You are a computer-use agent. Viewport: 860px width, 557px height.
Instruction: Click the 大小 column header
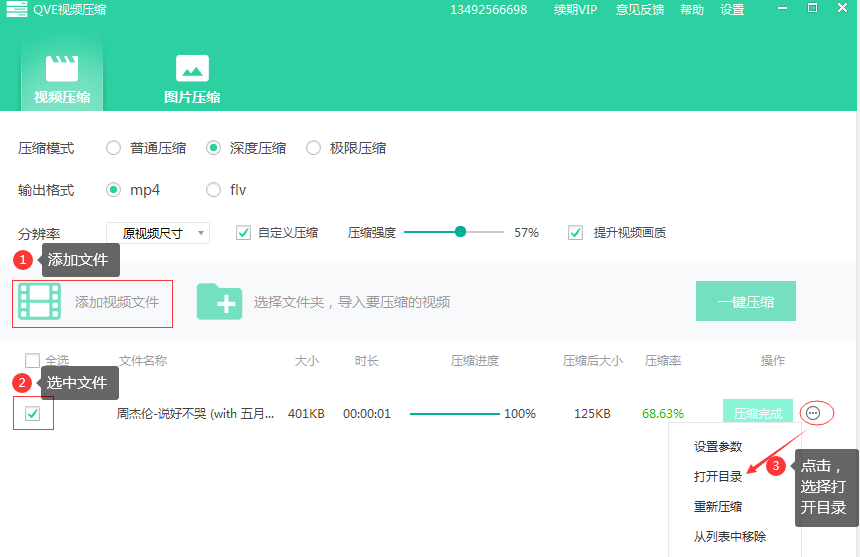tap(307, 361)
